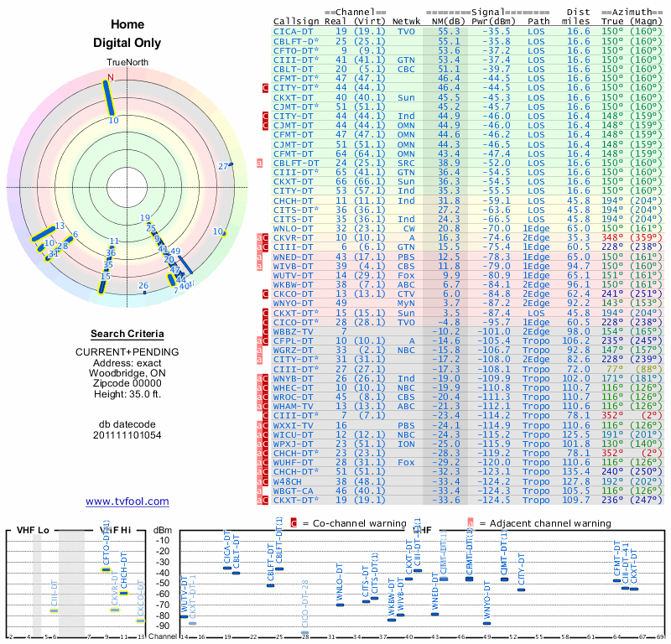671x644 pixels.
Task: Select the CICA-DT bar in signal chart
Action: point(227,569)
